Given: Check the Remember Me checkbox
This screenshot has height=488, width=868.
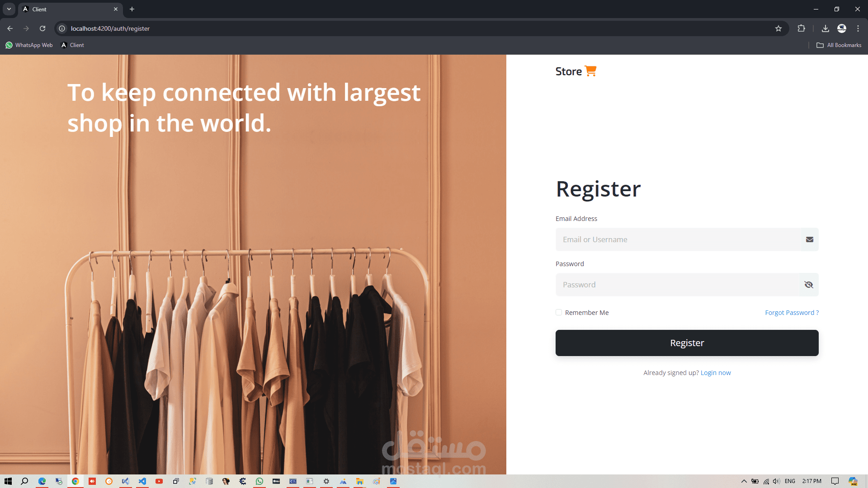Looking at the screenshot, I should point(559,312).
